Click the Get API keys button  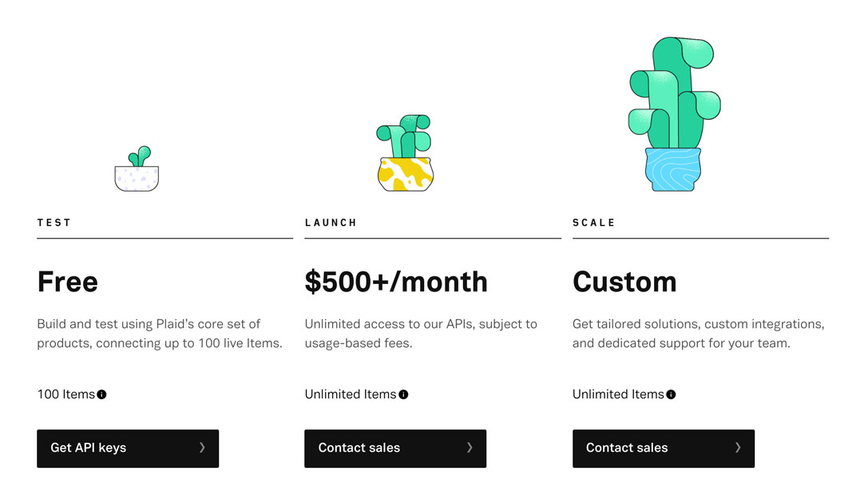[128, 448]
